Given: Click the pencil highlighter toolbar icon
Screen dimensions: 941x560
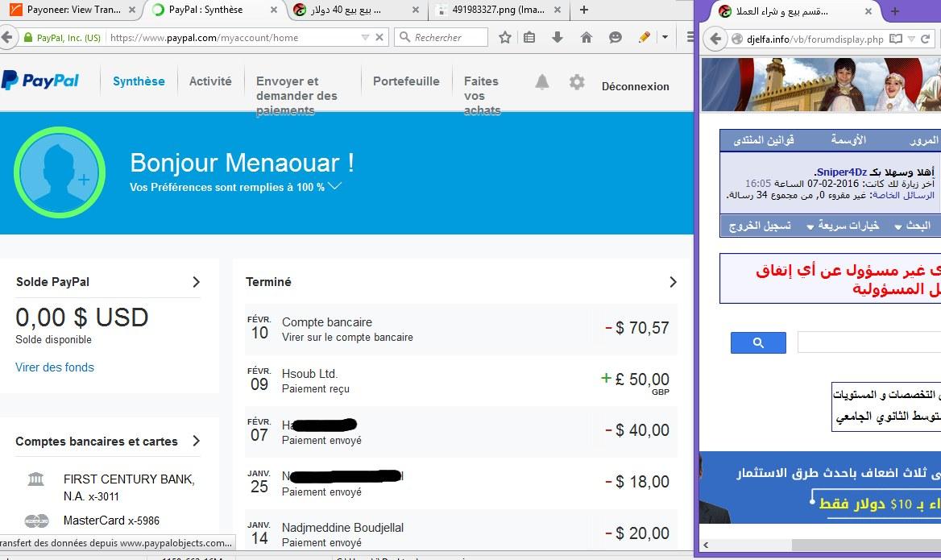Looking at the screenshot, I should pyautogui.click(x=645, y=37).
